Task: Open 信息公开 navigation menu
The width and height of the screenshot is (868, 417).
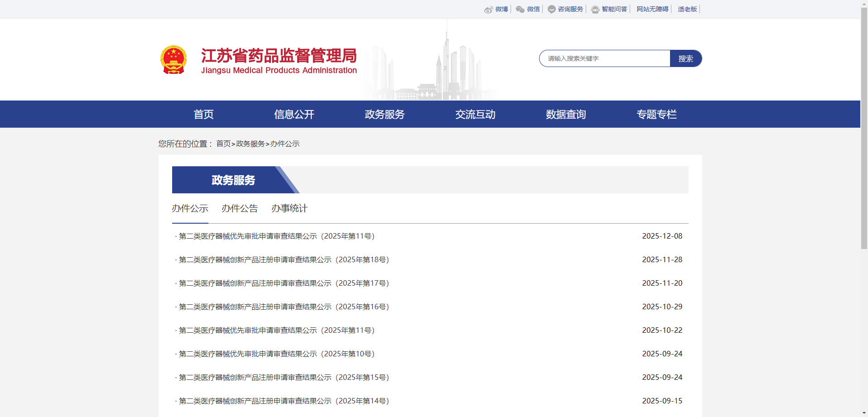Action: point(294,114)
